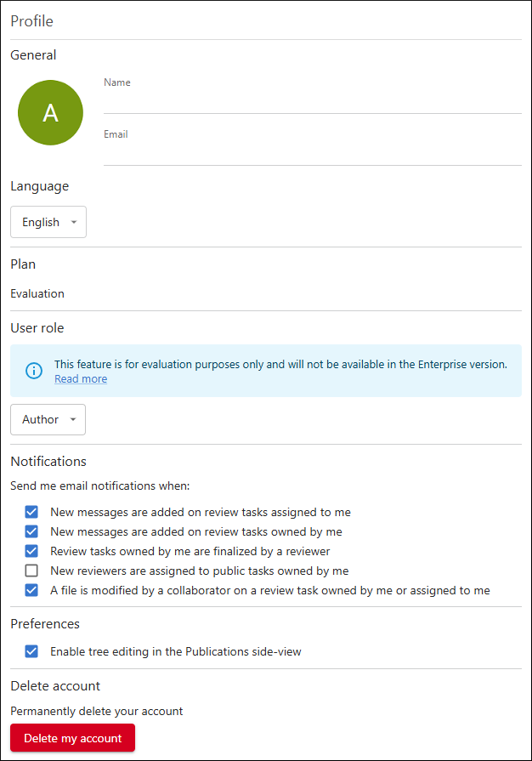Click the Profile page heading
The image size is (532, 761).
point(31,20)
